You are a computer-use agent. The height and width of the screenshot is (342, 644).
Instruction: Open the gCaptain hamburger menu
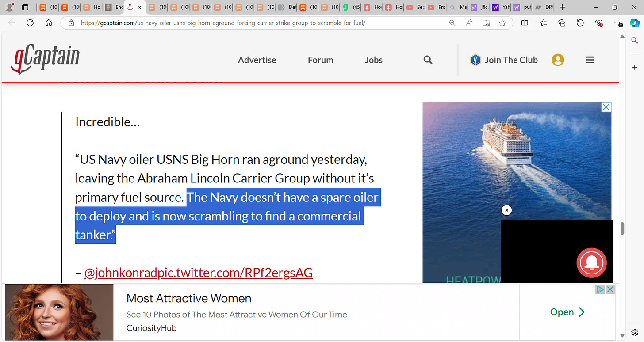590,60
